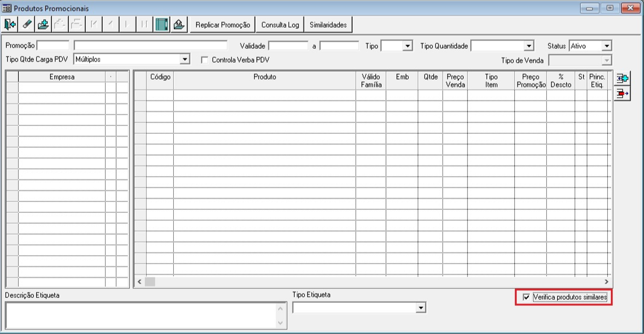Click the disabled Tipo de Venda dropdown
This screenshot has height=334, width=644.
606,60
